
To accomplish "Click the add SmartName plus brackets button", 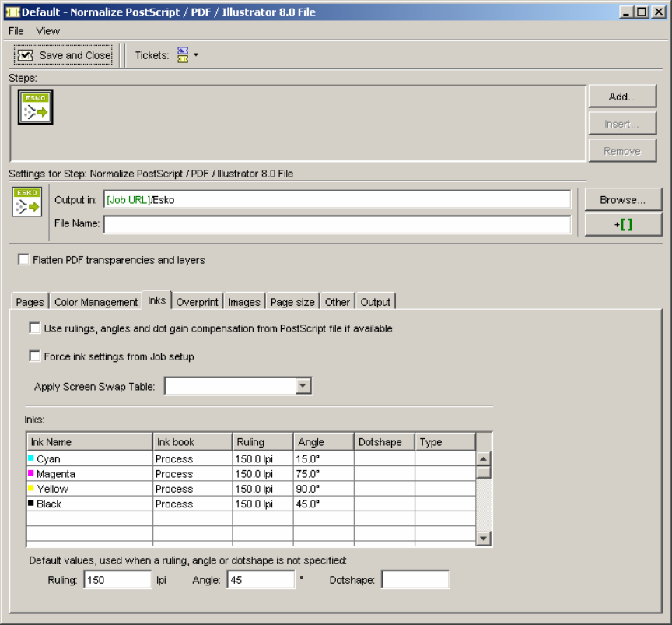I will [623, 225].
